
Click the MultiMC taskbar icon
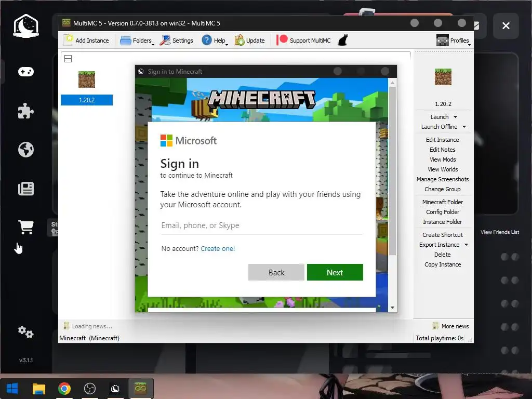coord(140,389)
